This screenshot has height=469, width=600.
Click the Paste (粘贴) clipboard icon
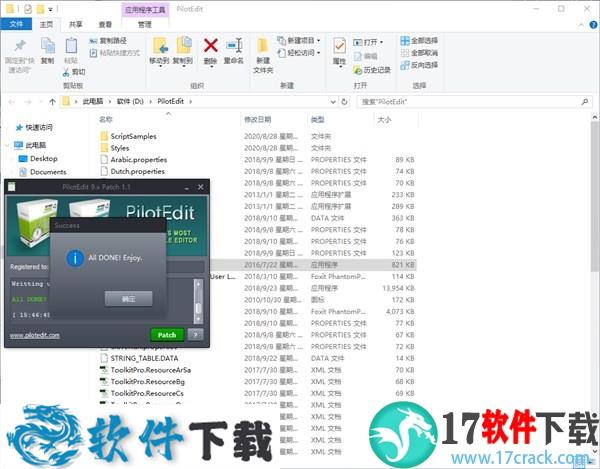point(70,50)
